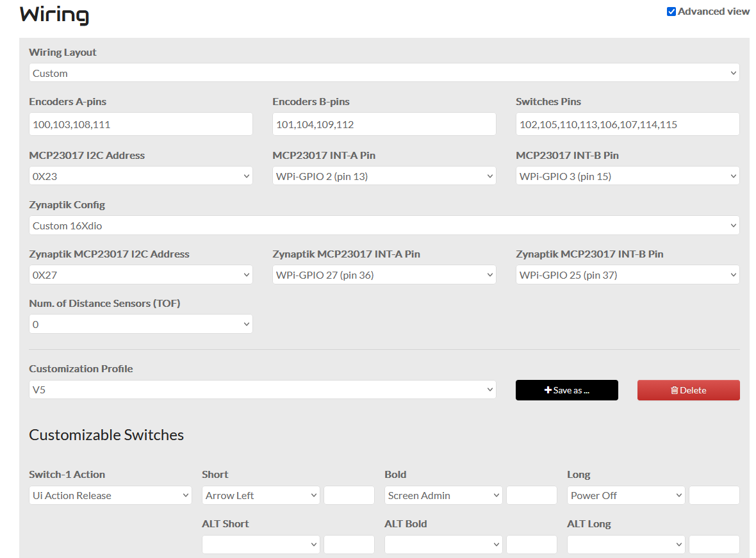Screen dimensions: 756x558
Task: Open MCP23017 INT-B Pin dropdown
Action: 627,176
